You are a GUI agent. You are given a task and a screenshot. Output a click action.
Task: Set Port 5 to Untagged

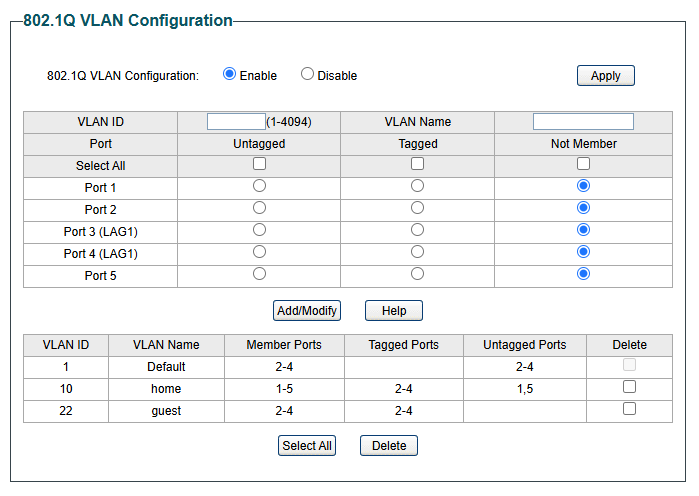(259, 274)
